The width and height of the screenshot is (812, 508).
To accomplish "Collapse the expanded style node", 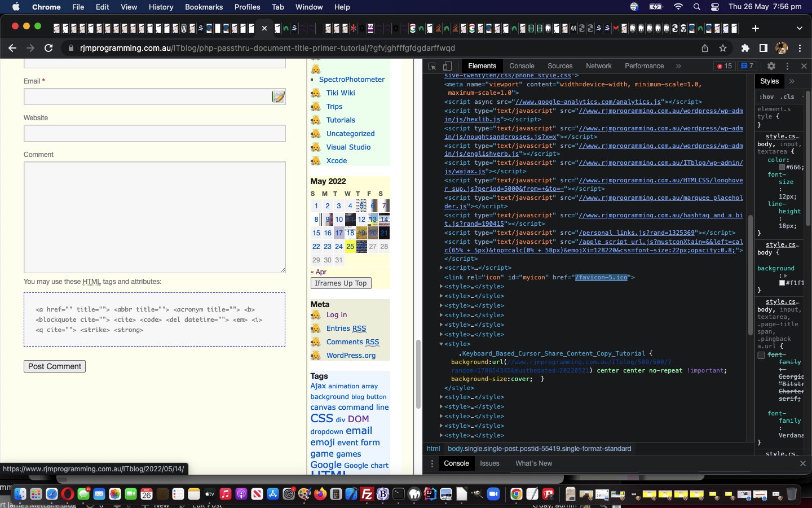I will coord(441,344).
